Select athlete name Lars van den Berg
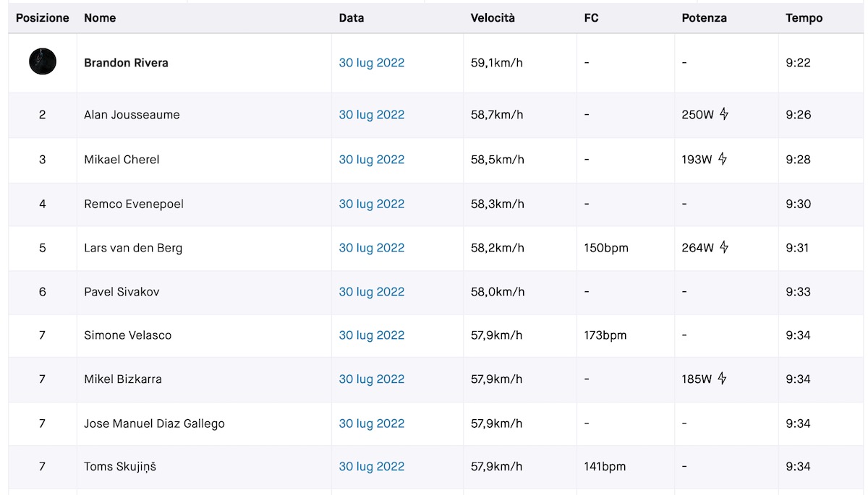 point(133,248)
